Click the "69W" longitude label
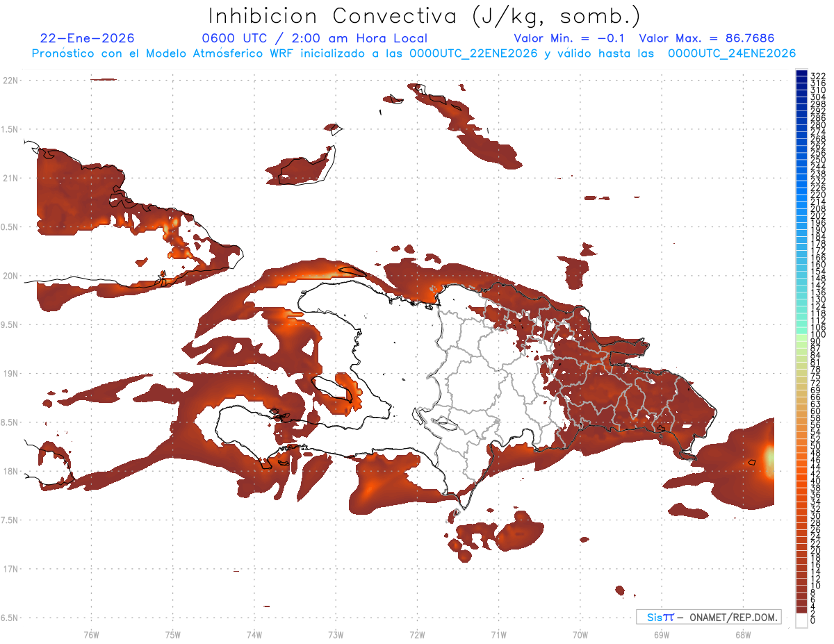 coord(662,634)
